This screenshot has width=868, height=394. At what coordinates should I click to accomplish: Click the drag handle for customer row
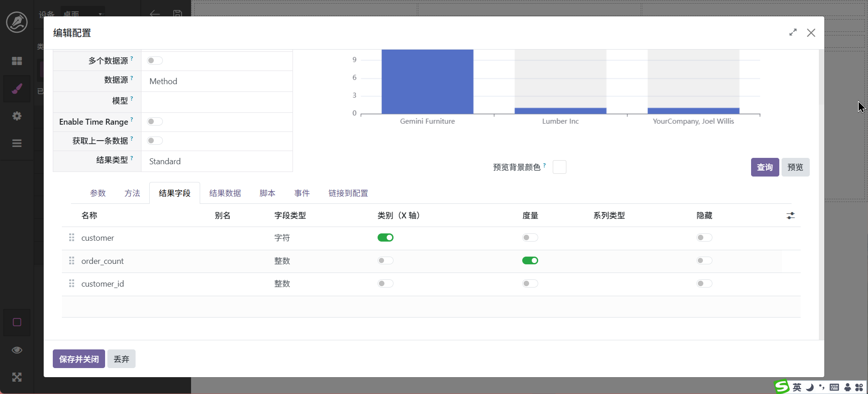coord(71,237)
